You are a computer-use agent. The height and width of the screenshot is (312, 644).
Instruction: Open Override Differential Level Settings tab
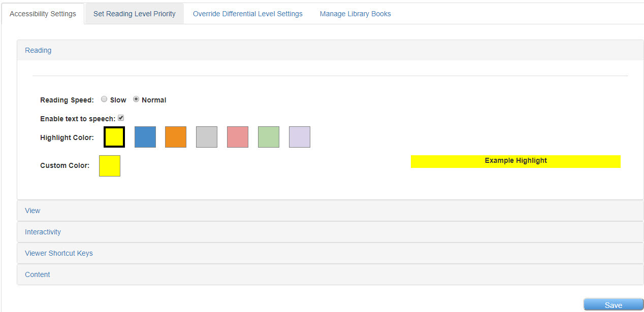point(247,14)
